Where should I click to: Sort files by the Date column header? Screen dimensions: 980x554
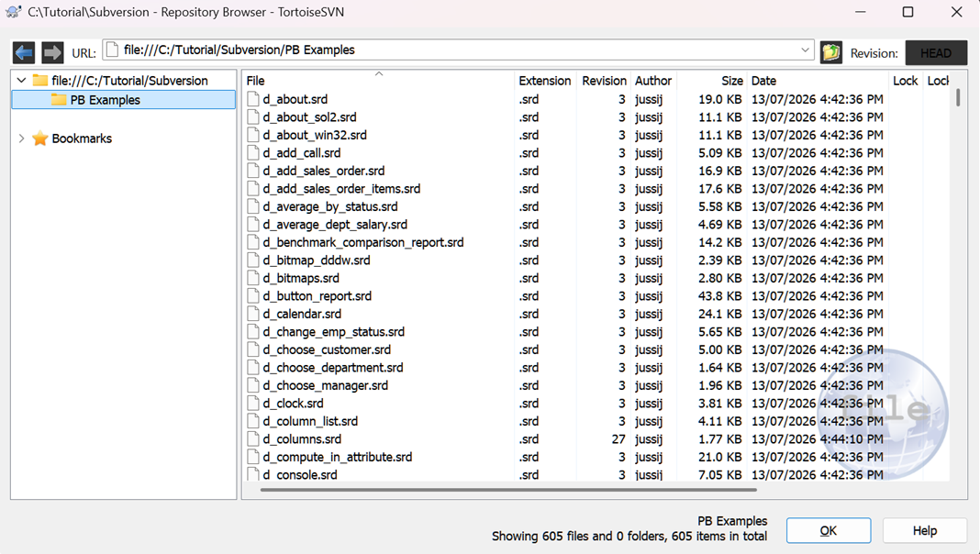[763, 81]
